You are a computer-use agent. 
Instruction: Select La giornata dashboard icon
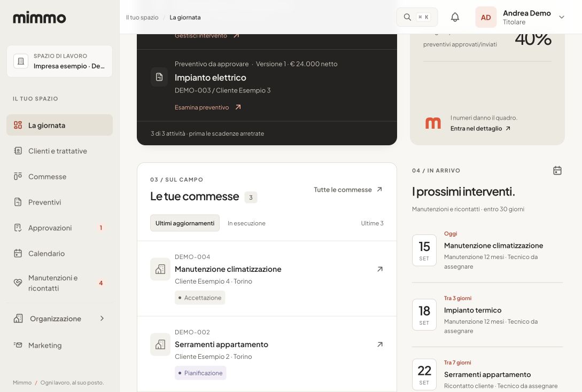coord(18,125)
